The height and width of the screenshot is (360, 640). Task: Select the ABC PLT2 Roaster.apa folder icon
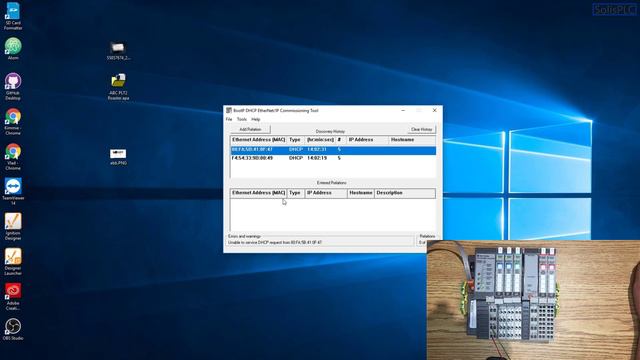[118, 87]
